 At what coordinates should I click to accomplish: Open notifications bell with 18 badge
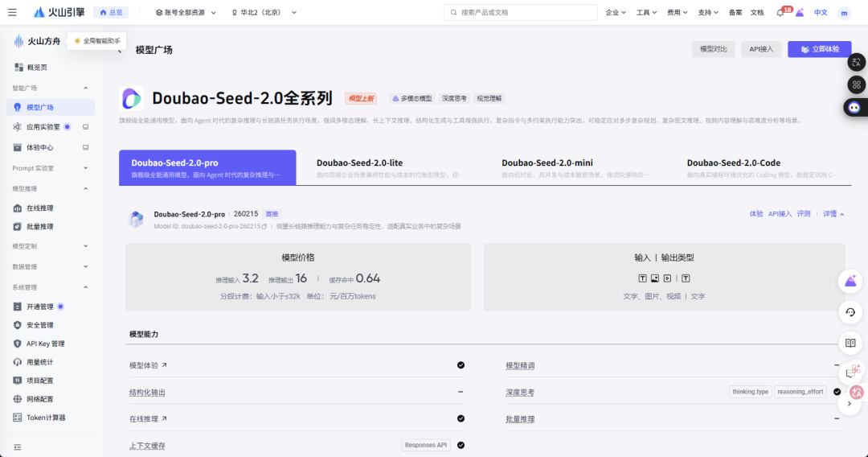pyautogui.click(x=780, y=12)
